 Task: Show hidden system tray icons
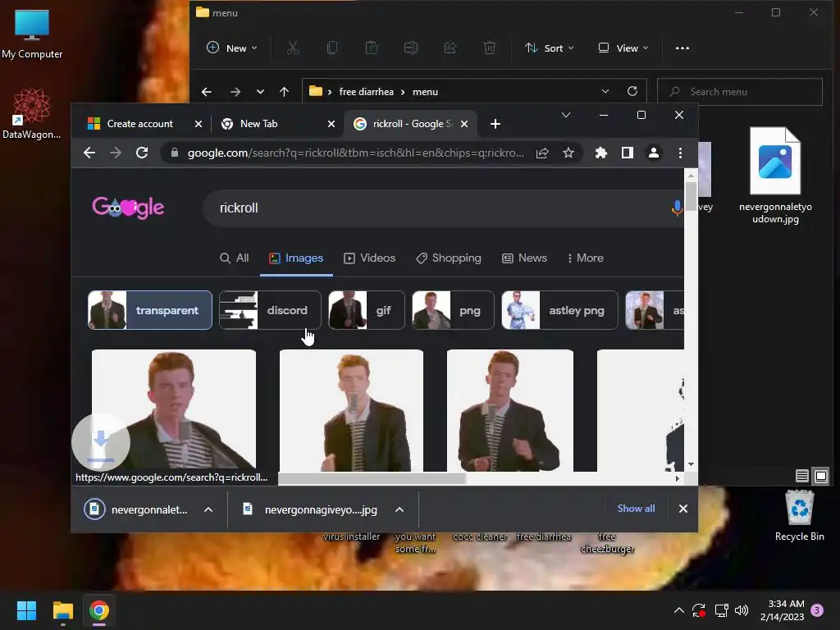(678, 610)
